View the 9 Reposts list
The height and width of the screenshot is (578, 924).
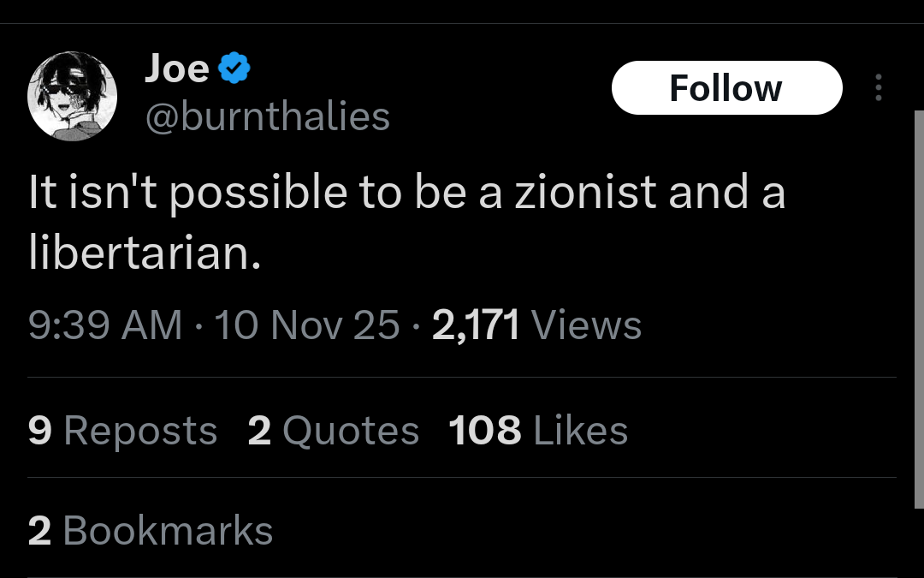point(122,430)
